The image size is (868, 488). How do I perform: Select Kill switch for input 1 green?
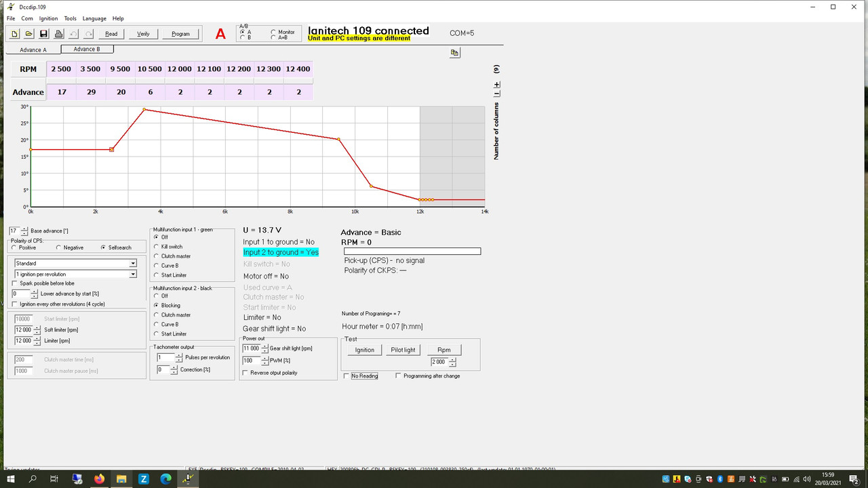tap(168, 247)
